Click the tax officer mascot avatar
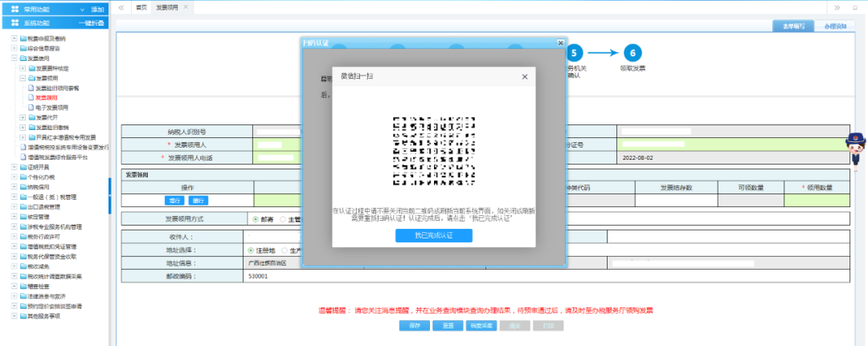 pyautogui.click(x=855, y=151)
